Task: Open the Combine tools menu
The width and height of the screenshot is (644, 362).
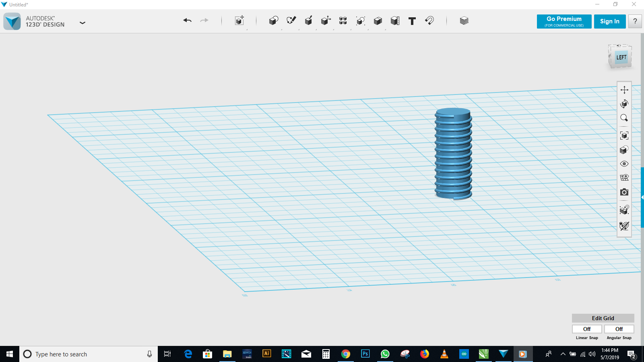Action: pyautogui.click(x=378, y=21)
